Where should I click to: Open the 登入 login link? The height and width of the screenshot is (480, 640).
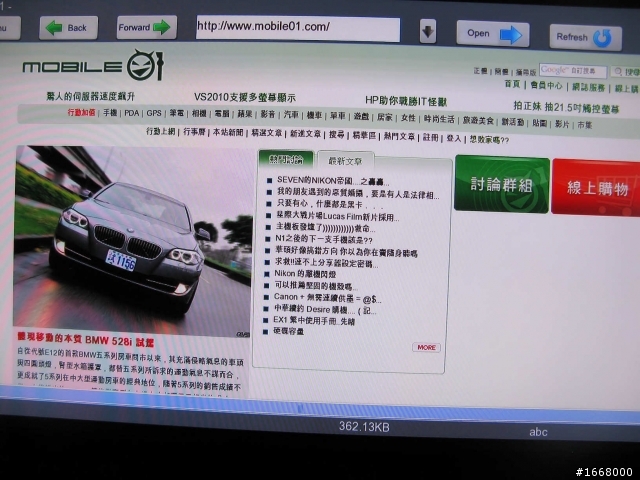point(453,138)
